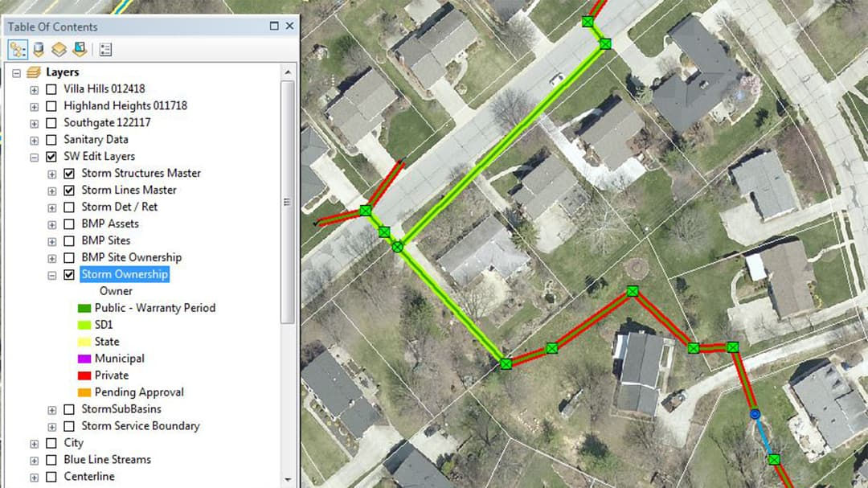868x488 pixels.
Task: Collapse the Storm Ownership layer
Action: pyautogui.click(x=51, y=274)
